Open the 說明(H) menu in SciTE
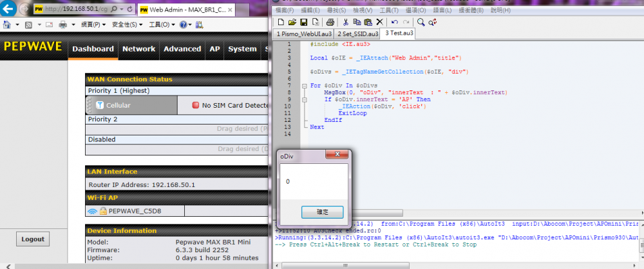This screenshot has height=269, width=644. tap(500, 10)
